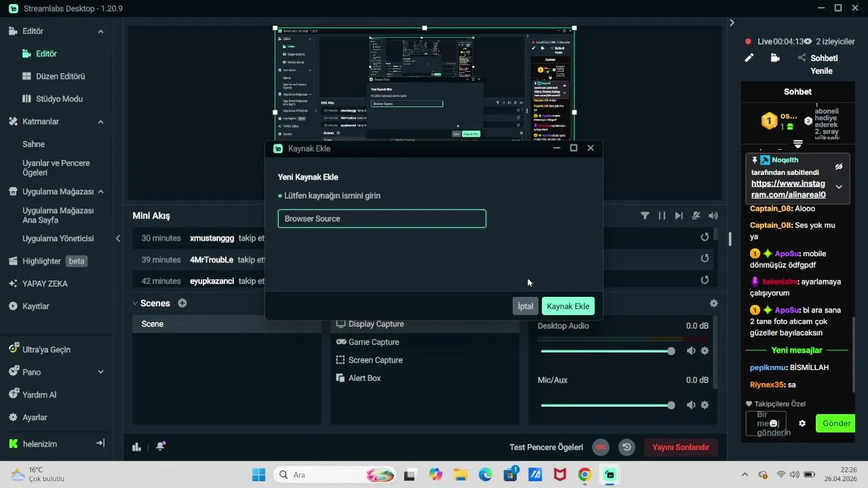Click the replay buffer circular arrow button
The image size is (868, 488).
[x=627, y=447]
